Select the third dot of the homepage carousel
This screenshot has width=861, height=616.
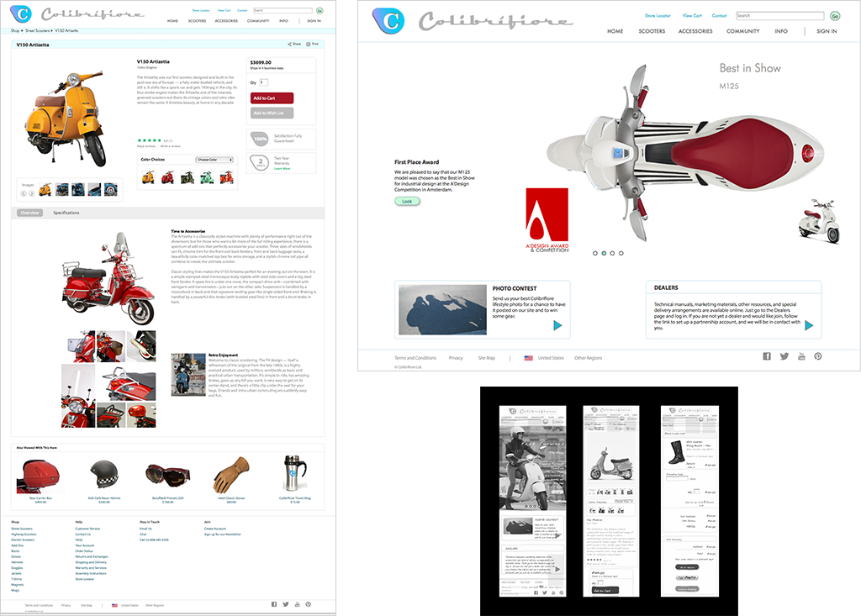coord(613,252)
